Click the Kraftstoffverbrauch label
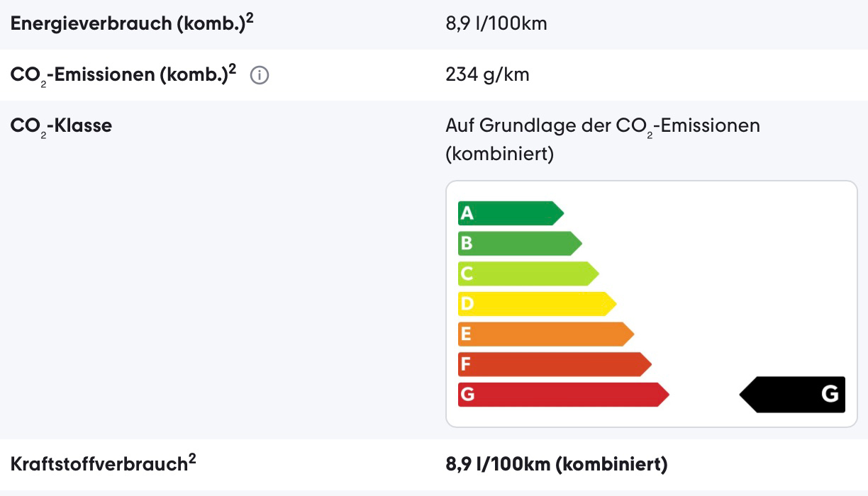The width and height of the screenshot is (868, 496). 99,465
